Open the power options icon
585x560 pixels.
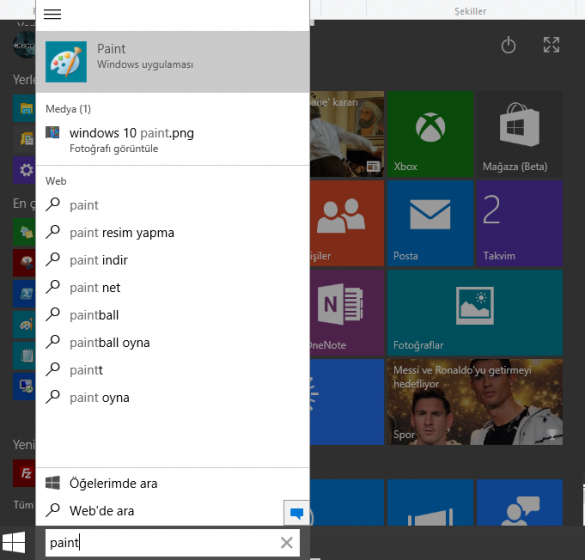[x=508, y=46]
